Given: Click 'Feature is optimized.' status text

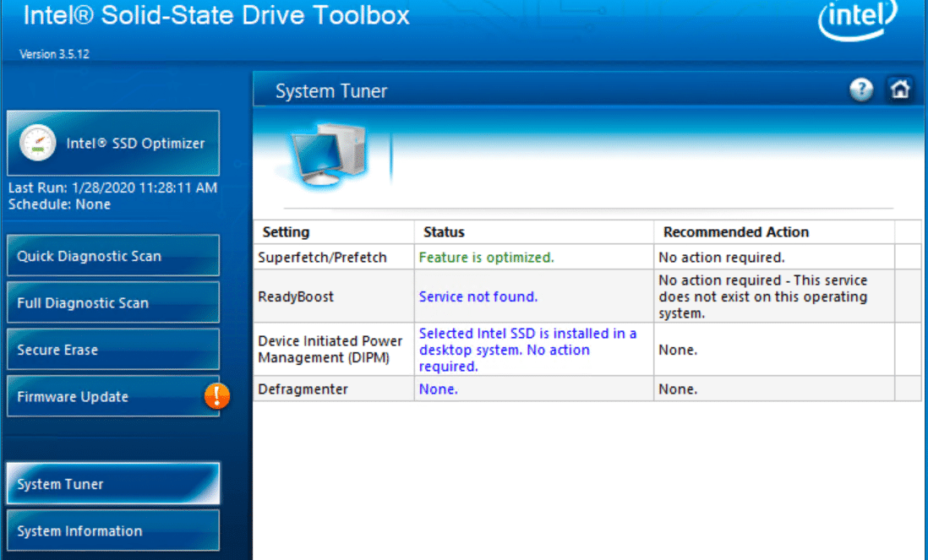Looking at the screenshot, I should (487, 258).
